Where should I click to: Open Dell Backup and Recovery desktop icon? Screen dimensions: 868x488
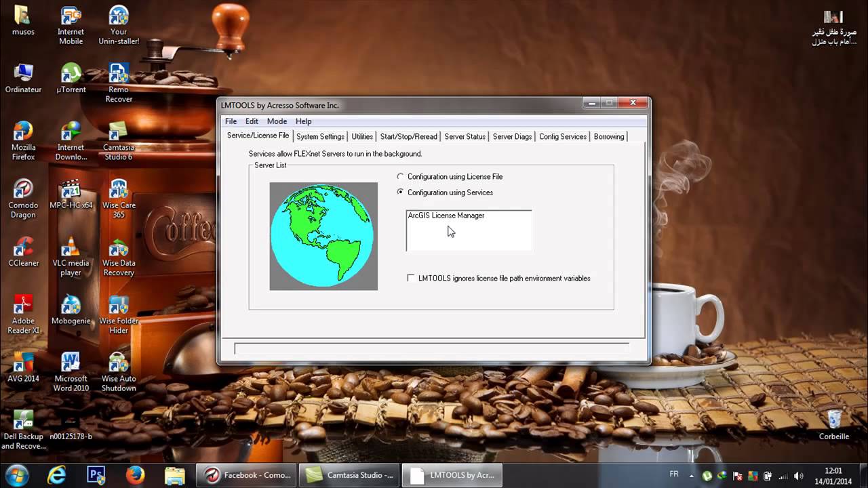point(23,430)
